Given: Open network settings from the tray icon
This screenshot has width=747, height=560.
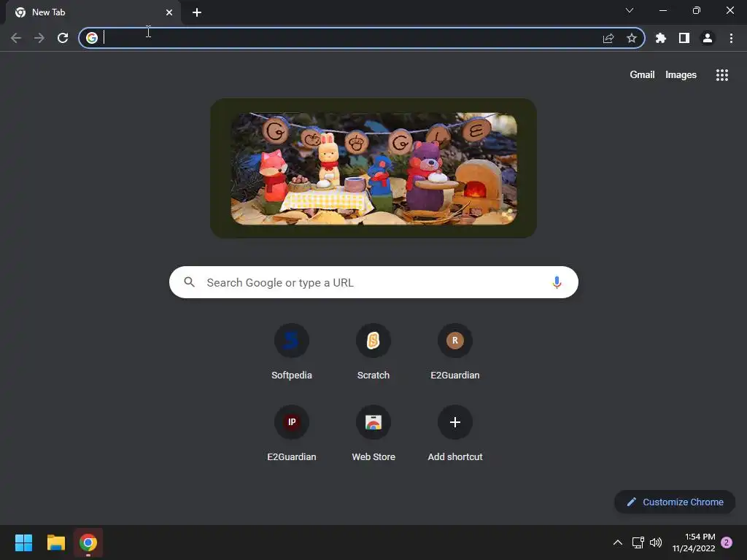Looking at the screenshot, I should coord(638,542).
